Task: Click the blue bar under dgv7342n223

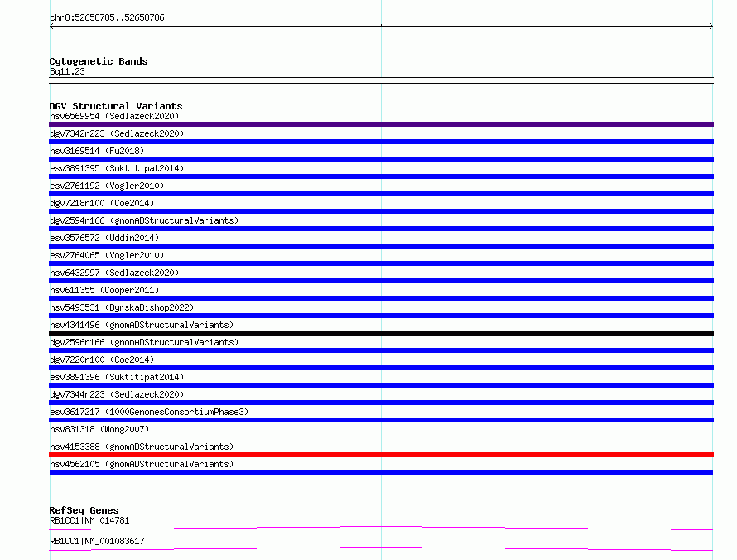Action: 381,142
